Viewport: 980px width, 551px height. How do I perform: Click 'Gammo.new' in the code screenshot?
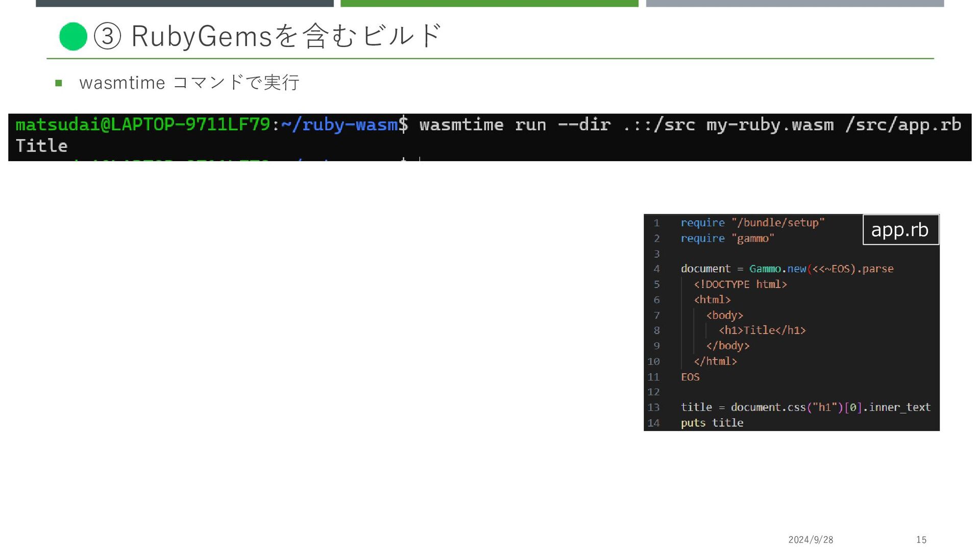coord(777,269)
